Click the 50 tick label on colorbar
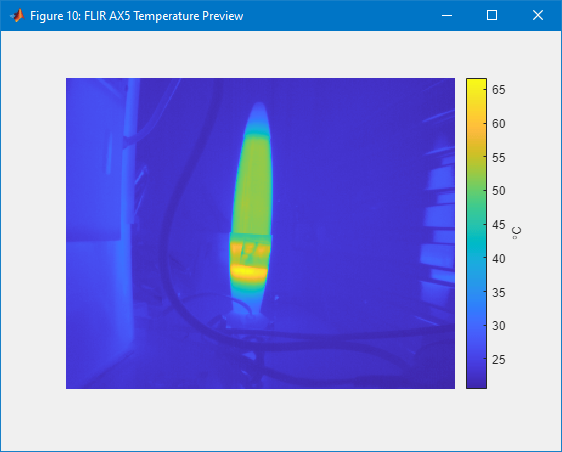This screenshot has width=562, height=452. click(499, 191)
